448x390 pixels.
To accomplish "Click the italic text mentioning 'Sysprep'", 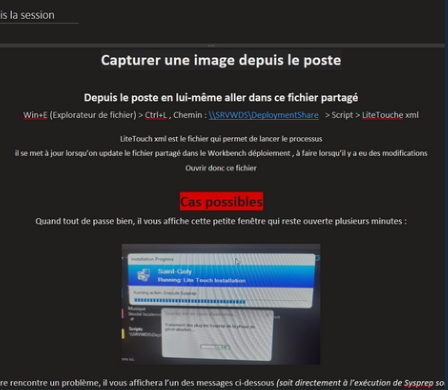I will [360, 383].
